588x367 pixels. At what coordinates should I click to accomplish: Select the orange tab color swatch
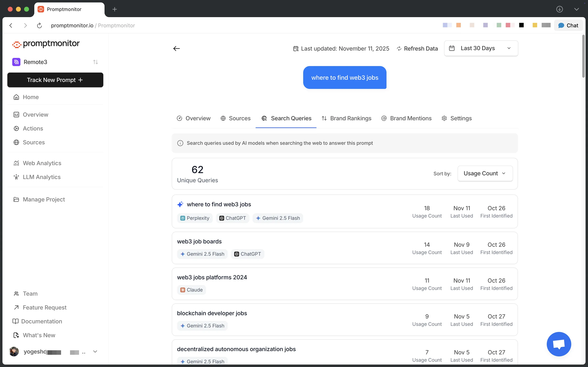tap(459, 25)
